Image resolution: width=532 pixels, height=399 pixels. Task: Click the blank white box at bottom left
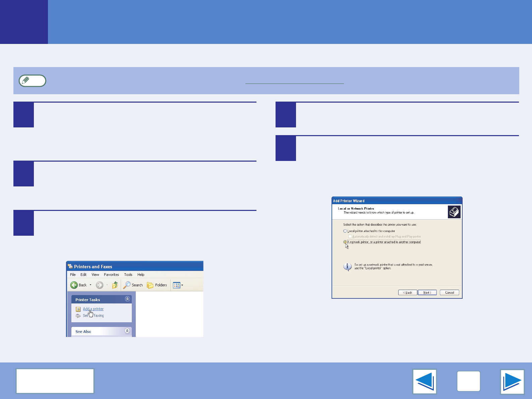[x=55, y=381]
